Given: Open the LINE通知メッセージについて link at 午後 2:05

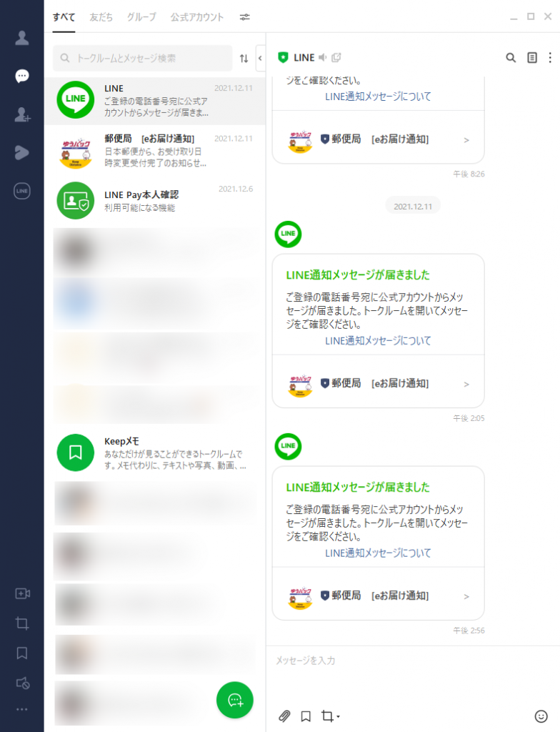Looking at the screenshot, I should pos(378,341).
